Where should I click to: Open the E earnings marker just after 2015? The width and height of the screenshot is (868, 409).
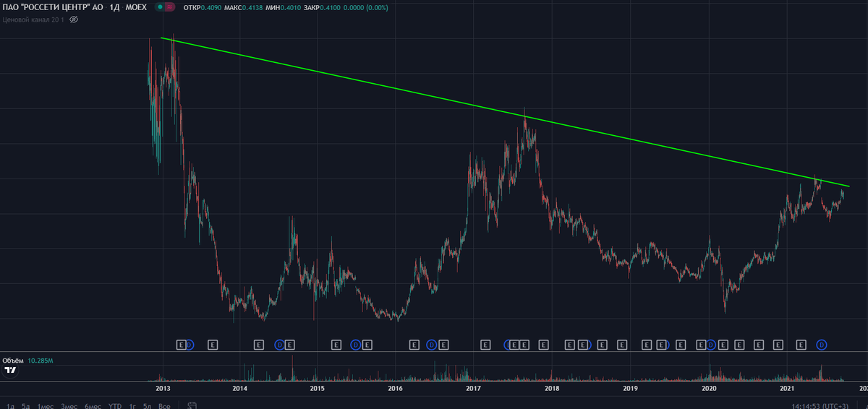[336, 345]
